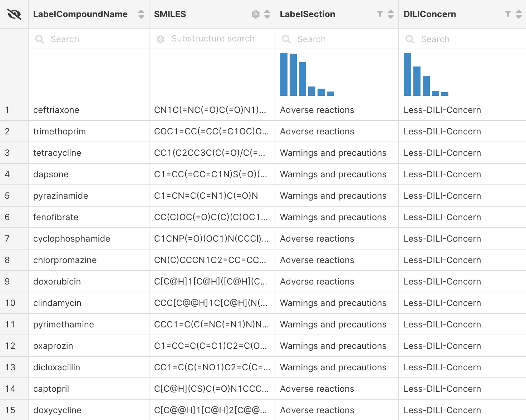Click Adverse reactions for doxorubicin

[337, 281]
